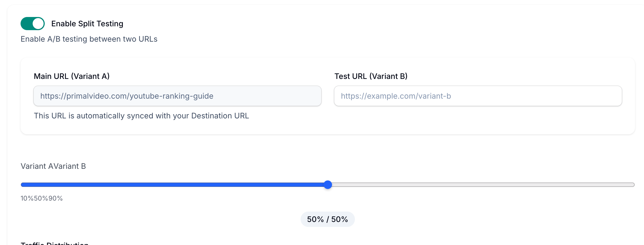Click the example.com/variant-b placeholder text
Viewport: 644px width, 245px height.
click(x=396, y=96)
